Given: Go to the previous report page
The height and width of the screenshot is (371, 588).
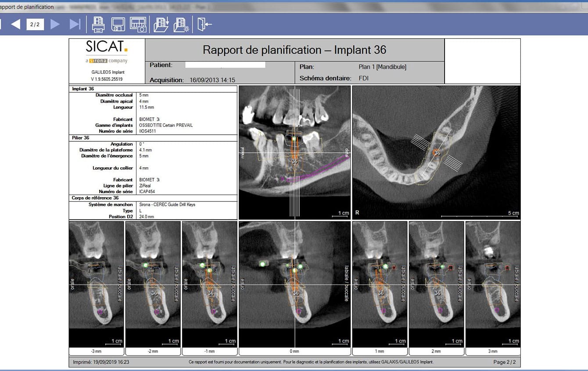Looking at the screenshot, I should click(x=15, y=24).
